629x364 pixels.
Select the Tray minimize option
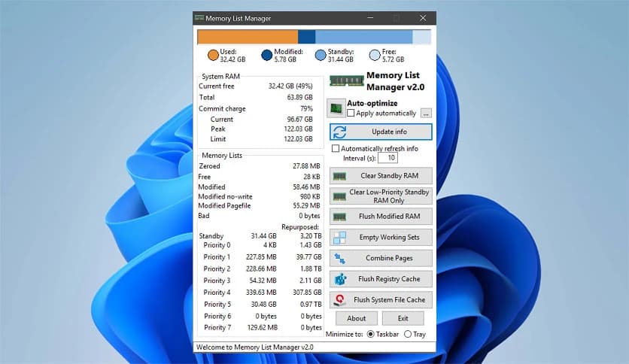click(408, 334)
